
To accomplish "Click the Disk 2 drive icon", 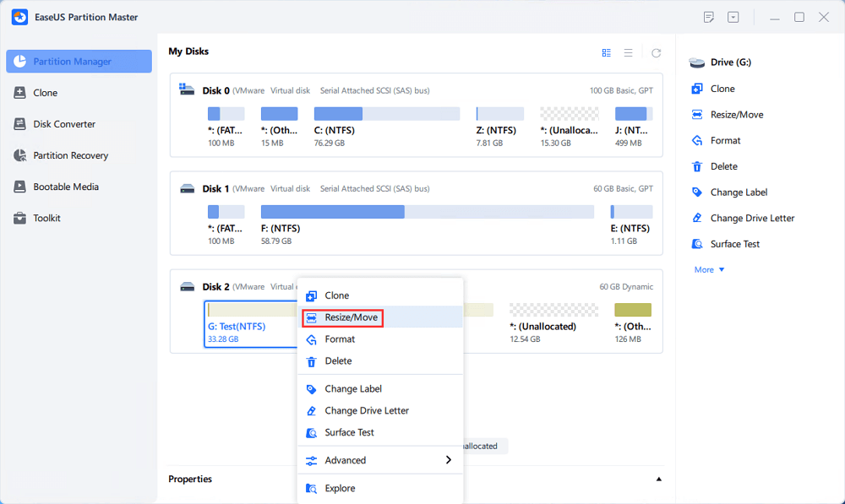I will point(187,286).
